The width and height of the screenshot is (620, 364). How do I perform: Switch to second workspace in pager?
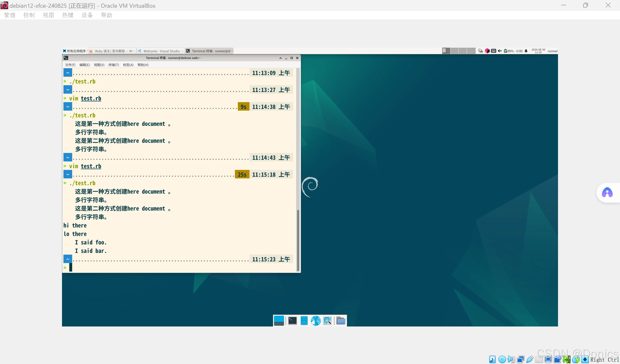click(x=454, y=51)
